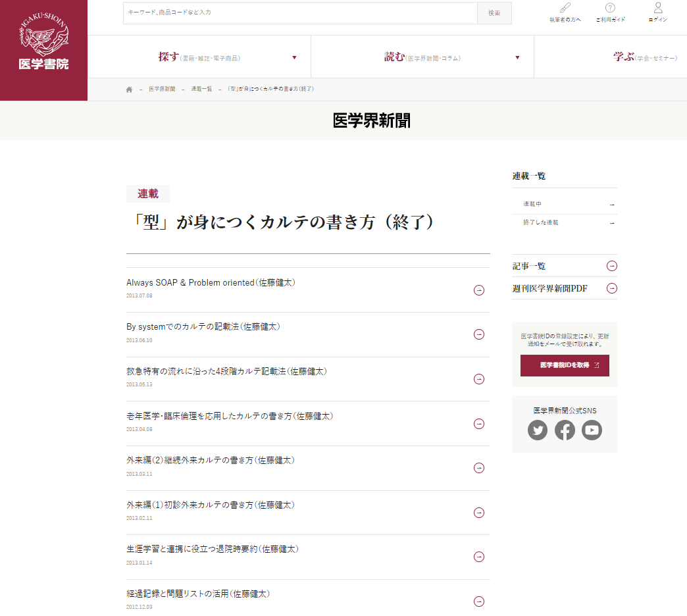The width and height of the screenshot is (687, 616).
Task: Click arrow icon for 経過記録と問題リスト article
Action: click(479, 602)
